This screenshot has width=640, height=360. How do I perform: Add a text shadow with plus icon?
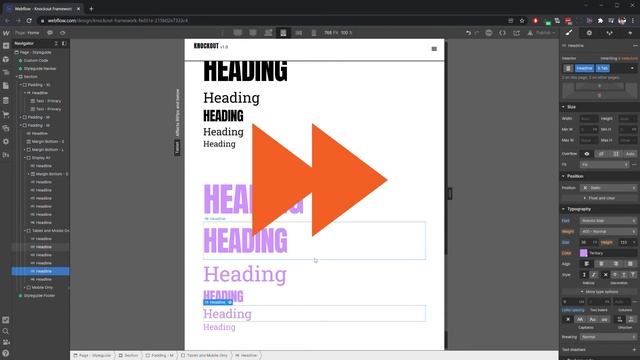pyautogui.click(x=634, y=350)
